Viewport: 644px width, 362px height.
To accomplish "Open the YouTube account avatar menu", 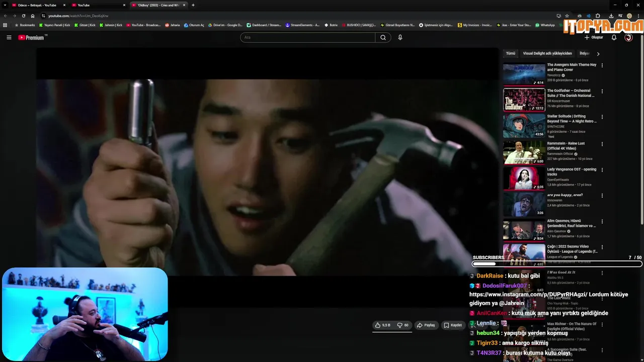I will (628, 37).
